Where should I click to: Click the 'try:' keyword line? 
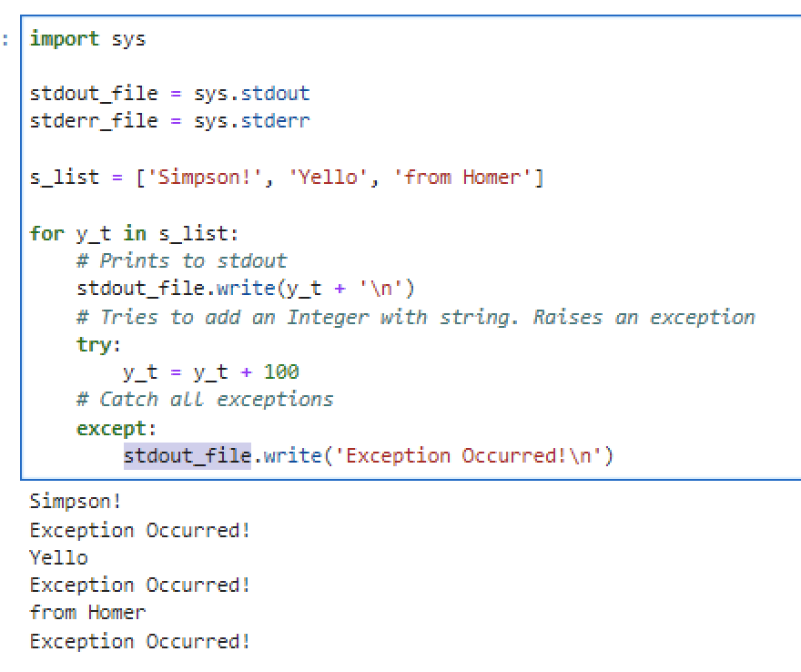click(x=98, y=345)
